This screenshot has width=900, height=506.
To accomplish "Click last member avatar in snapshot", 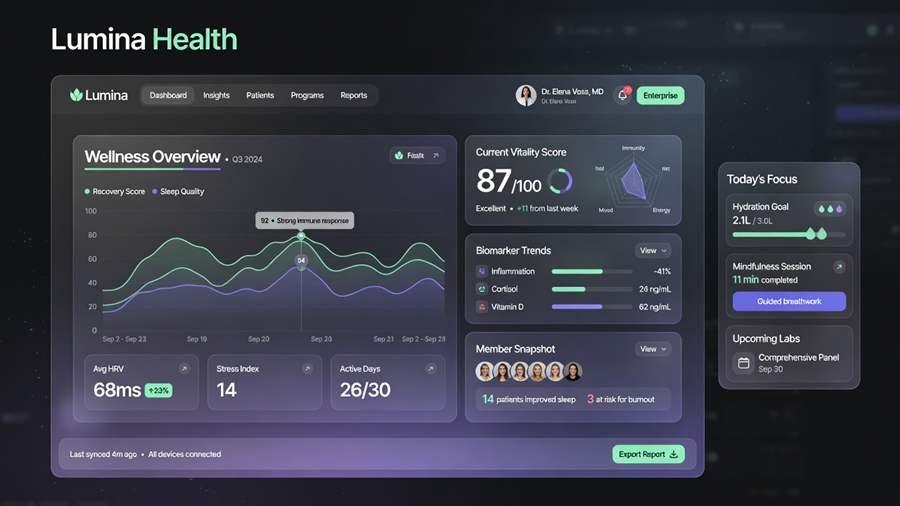I will (573, 372).
